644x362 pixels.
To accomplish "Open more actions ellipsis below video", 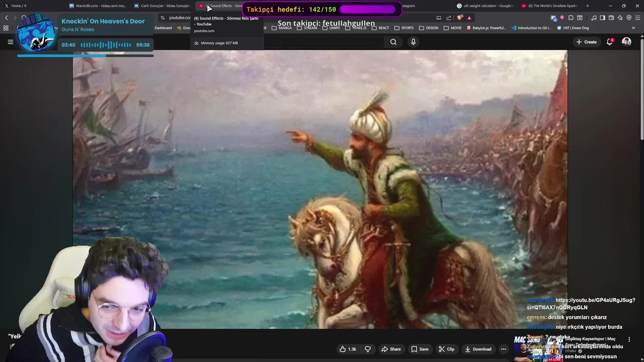I will (x=503, y=349).
